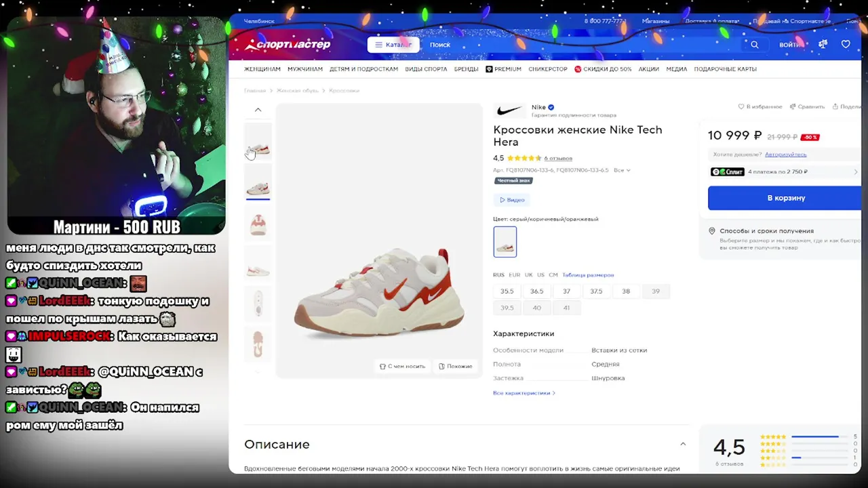
Task: Switch size system to UK
Action: [x=528, y=274]
